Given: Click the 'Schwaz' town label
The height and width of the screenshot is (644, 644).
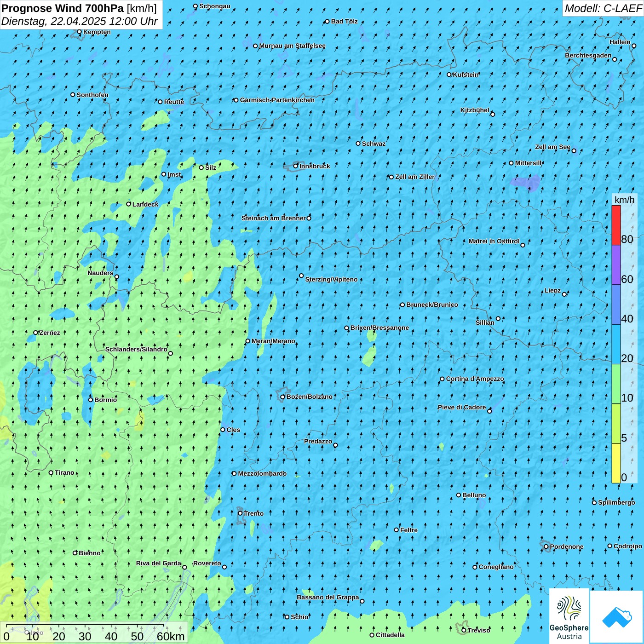Looking at the screenshot, I should point(374,144).
